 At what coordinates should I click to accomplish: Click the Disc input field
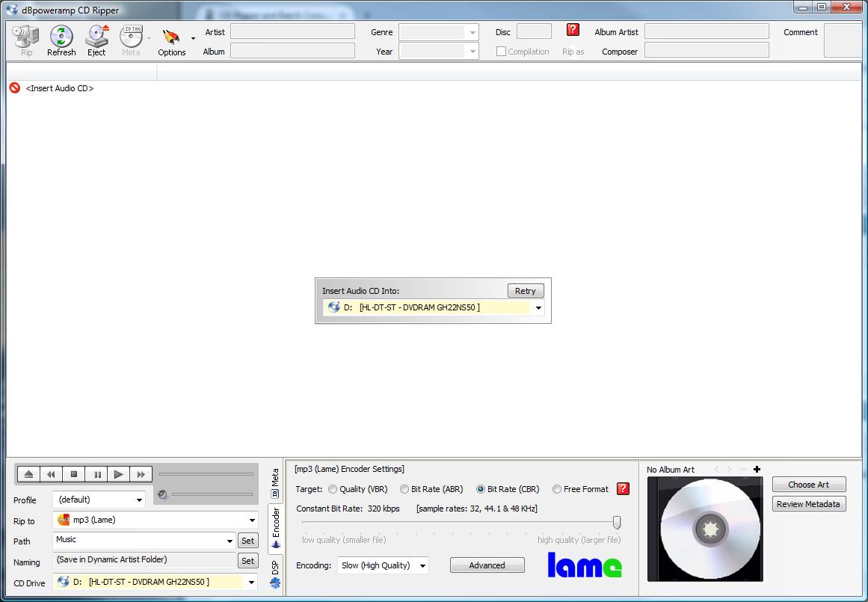coord(534,31)
